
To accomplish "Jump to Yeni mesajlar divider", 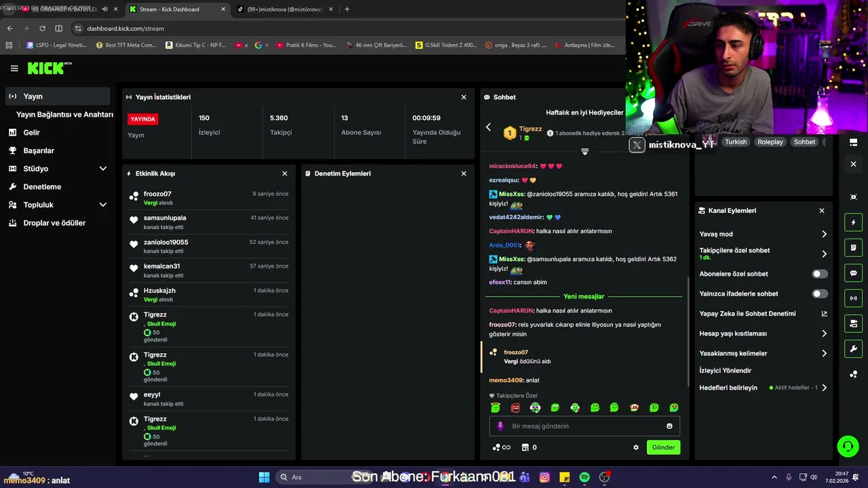I will [584, 296].
